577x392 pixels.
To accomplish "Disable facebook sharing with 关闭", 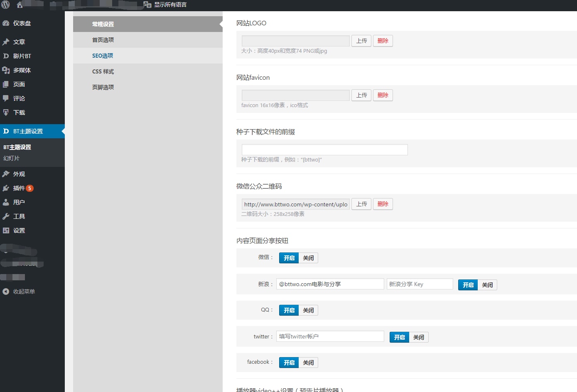I will [x=308, y=363].
